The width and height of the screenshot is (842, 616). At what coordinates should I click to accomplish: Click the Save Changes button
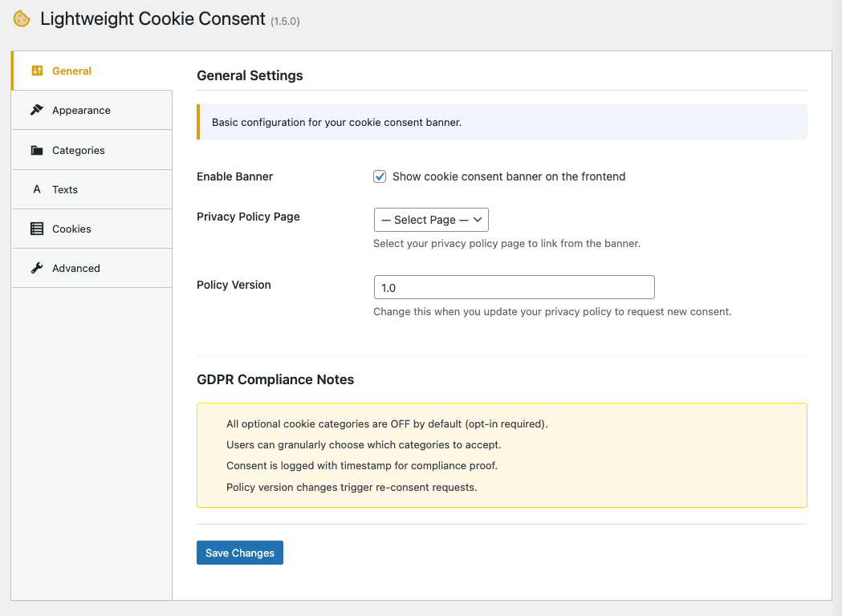239,553
